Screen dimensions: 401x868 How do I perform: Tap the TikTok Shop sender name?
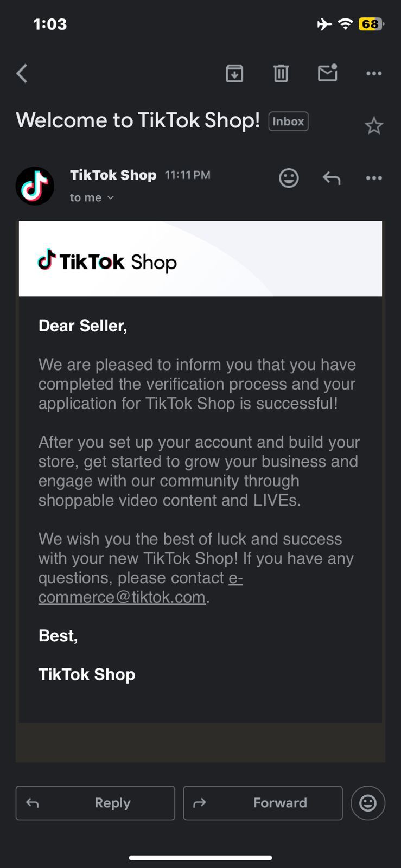tap(113, 175)
